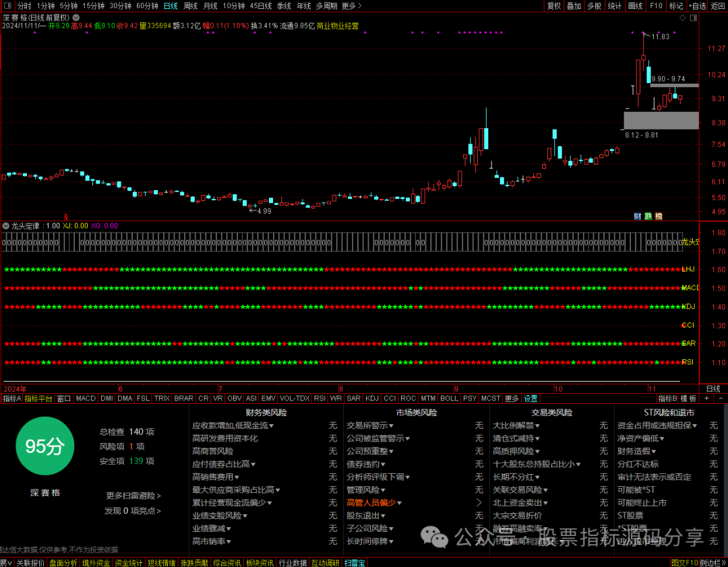This screenshot has height=567, width=728.
Task: Open the 资金统计 bottom tab
Action: tap(129, 563)
